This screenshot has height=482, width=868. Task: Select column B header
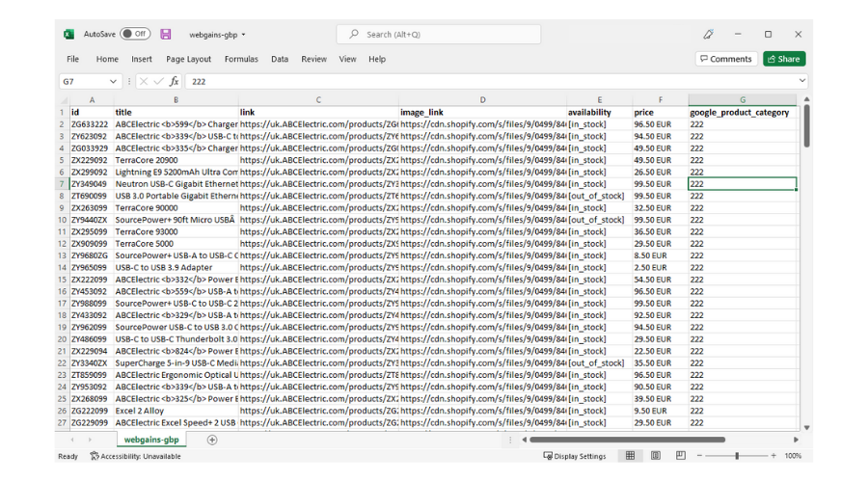pos(176,100)
